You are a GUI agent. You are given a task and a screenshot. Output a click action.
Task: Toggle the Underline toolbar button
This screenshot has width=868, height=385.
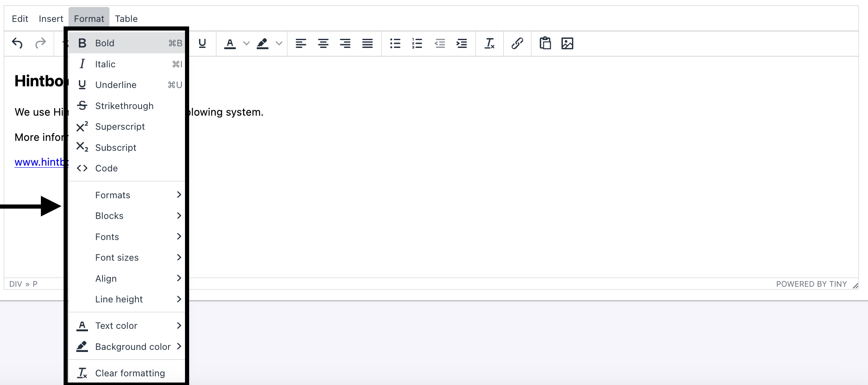[x=202, y=43]
